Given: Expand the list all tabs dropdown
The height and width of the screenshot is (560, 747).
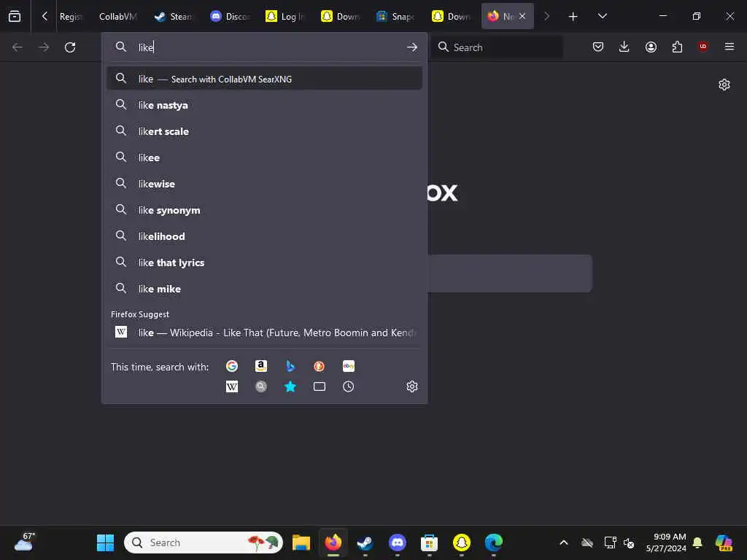Looking at the screenshot, I should click(x=602, y=16).
